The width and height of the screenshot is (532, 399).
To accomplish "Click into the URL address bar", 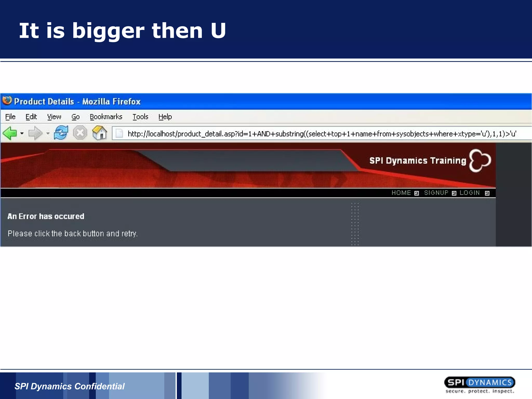I will pyautogui.click(x=322, y=134).
